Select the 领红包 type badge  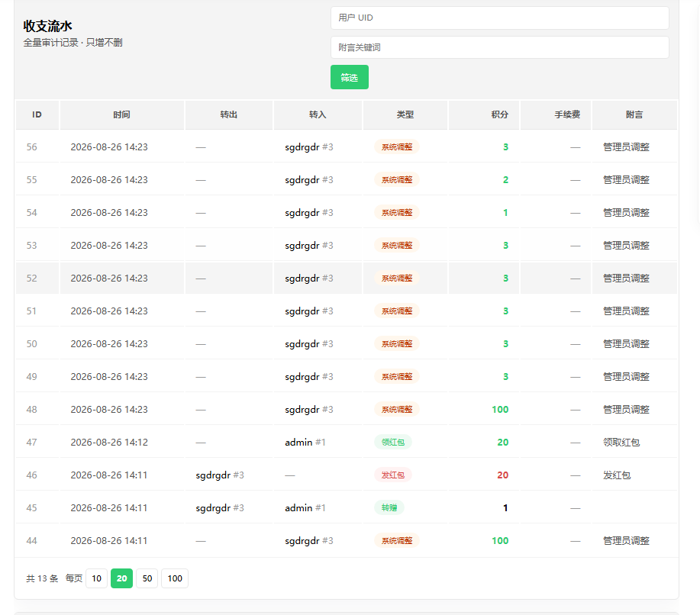393,443
